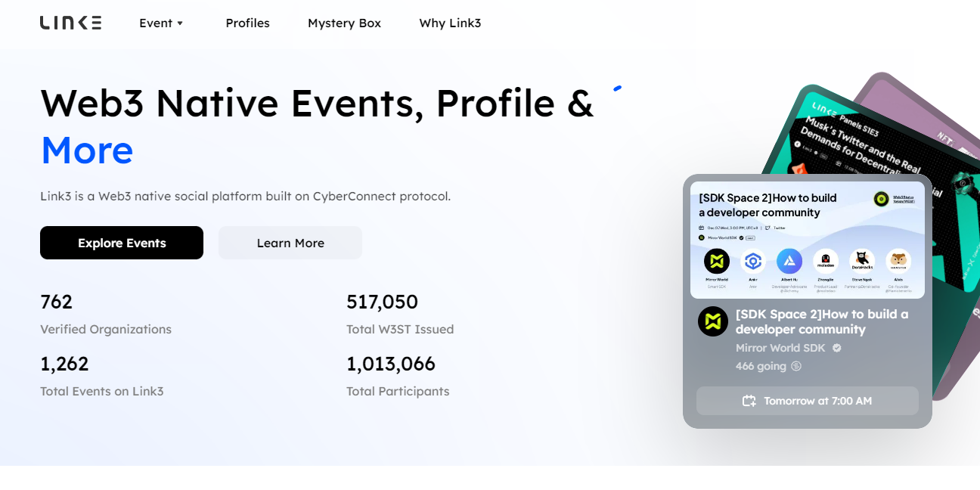Click the token icon beside 466 going
The width and height of the screenshot is (980, 490).
(x=796, y=366)
